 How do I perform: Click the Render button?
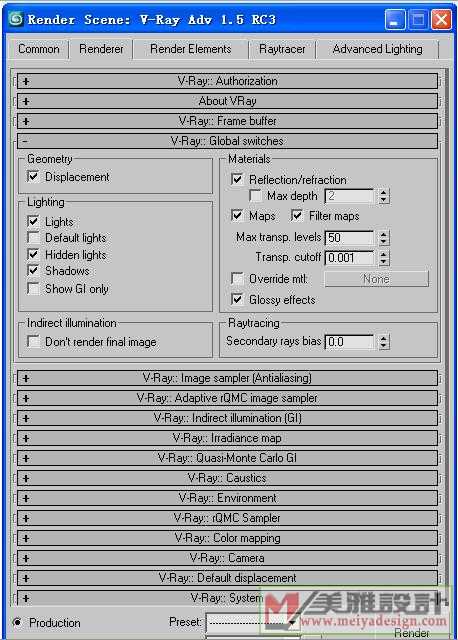411,633
